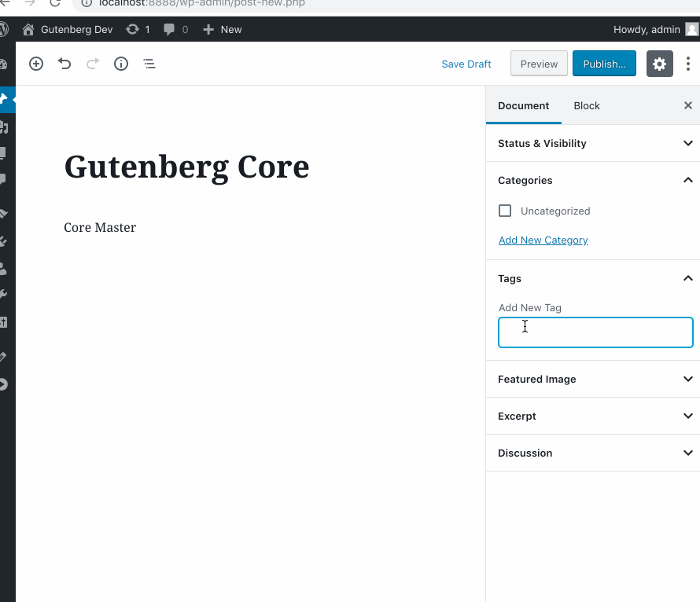Close the settings sidebar with X
Viewport: 700px width, 602px height.
(688, 105)
